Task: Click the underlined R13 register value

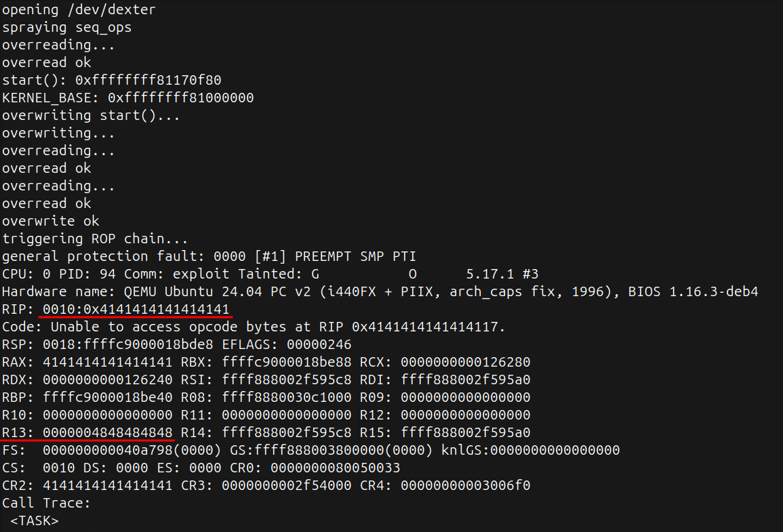Action: 107,432
